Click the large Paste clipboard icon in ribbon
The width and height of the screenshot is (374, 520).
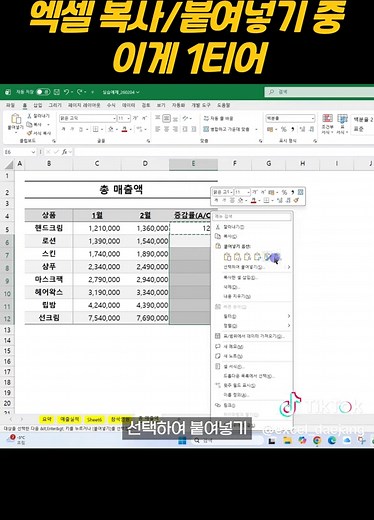tap(16, 119)
